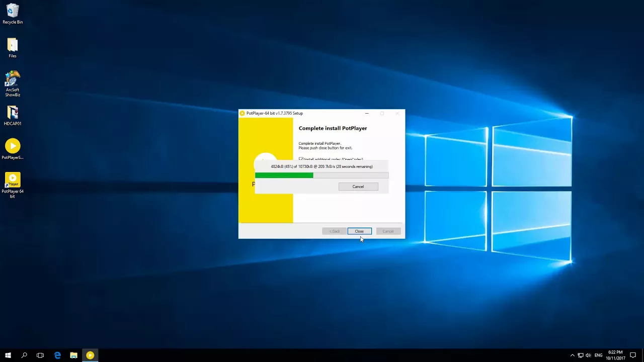Viewport: 644px width, 362px height.
Task: Open the volume speaker tray icon
Action: click(x=588, y=355)
